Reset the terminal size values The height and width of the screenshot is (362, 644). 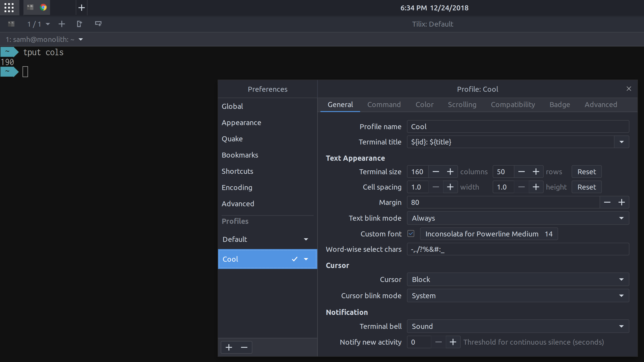[x=586, y=172]
